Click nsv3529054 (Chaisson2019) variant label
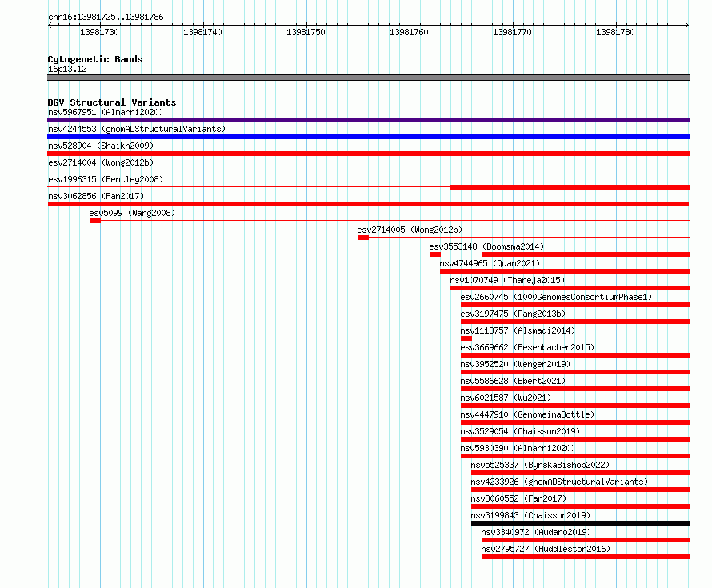 [x=520, y=431]
